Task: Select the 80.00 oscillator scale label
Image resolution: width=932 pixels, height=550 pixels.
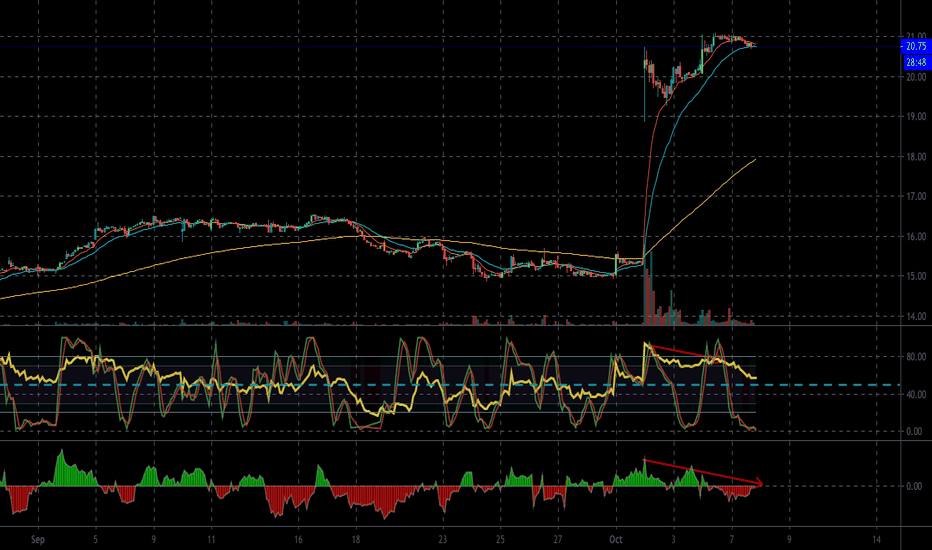Action: pos(916,357)
